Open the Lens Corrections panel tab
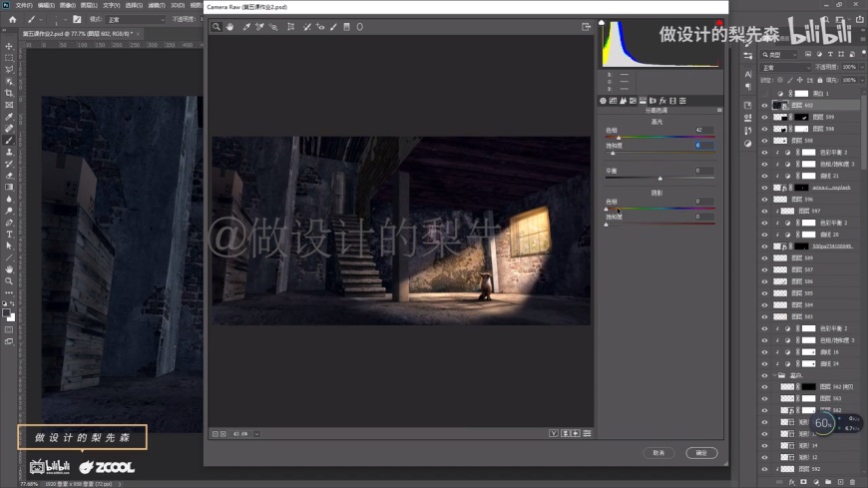Image resolution: width=868 pixels, height=488 pixels. pos(652,101)
